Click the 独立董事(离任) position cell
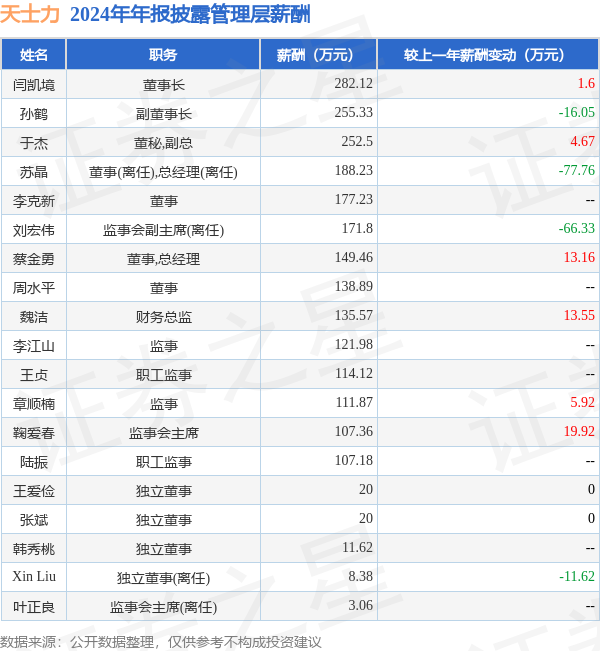The width and height of the screenshot is (600, 651). pyautogui.click(x=163, y=578)
